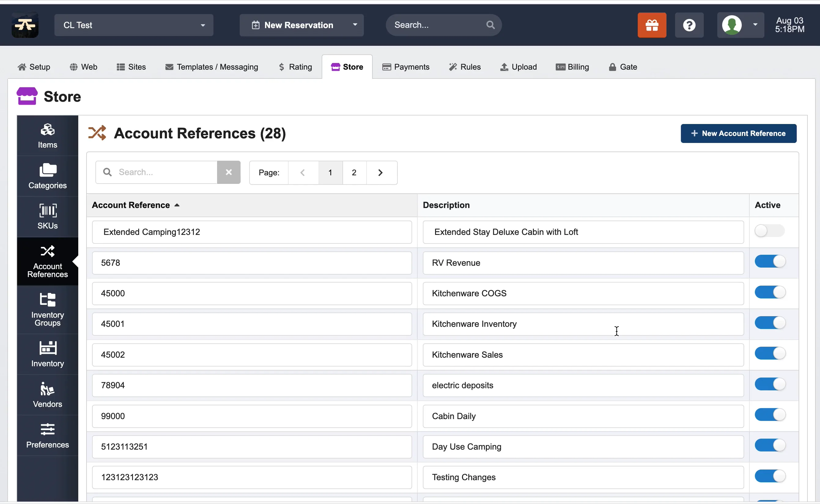Turn off Cabin Daily active toggle
The width and height of the screenshot is (820, 504).
[769, 415]
